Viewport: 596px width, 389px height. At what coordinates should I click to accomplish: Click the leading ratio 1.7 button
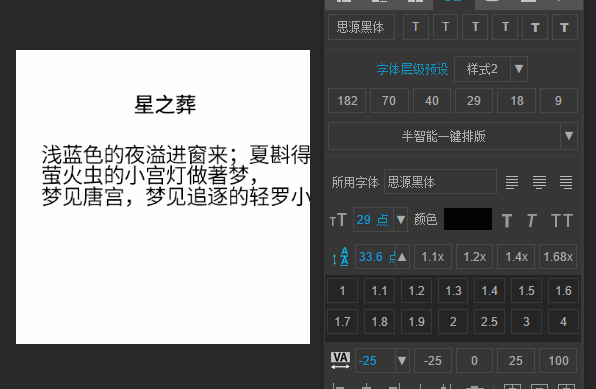(x=342, y=322)
